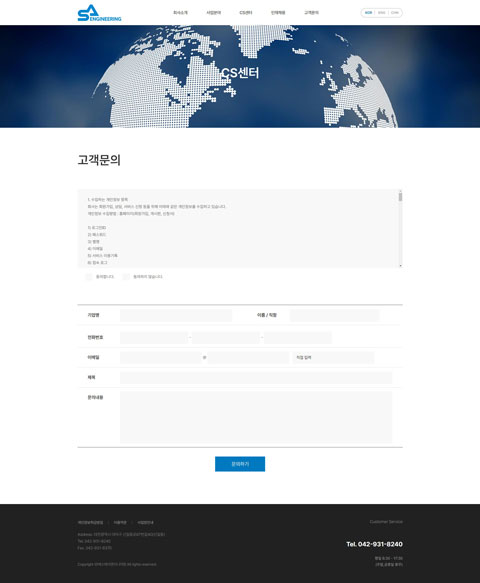Image resolution: width=480 pixels, height=583 pixels.
Task: Focus the email ID field before @
Action: click(x=161, y=358)
